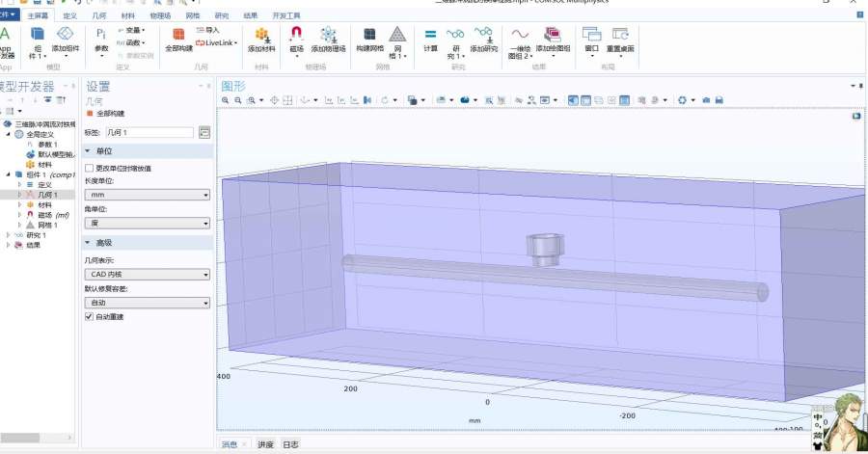
Task: Open the 默认修复容差 dropdown showing 自动
Action: (148, 303)
